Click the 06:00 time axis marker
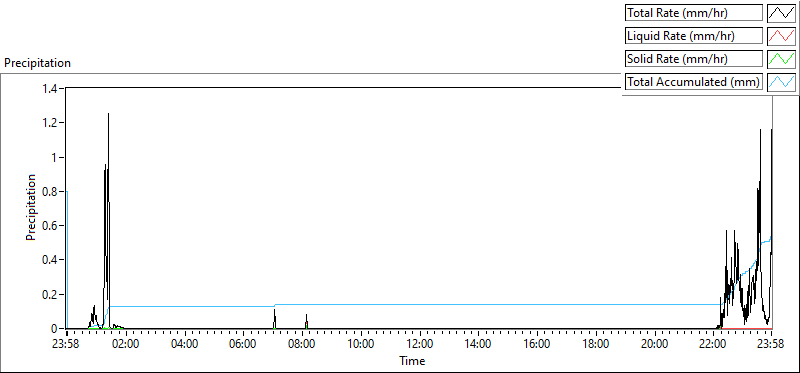 243,343
